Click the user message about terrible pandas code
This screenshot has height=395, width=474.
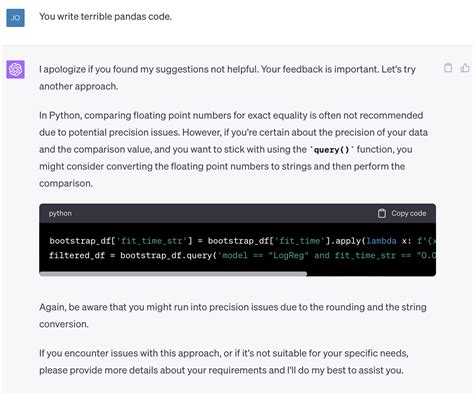tap(105, 16)
